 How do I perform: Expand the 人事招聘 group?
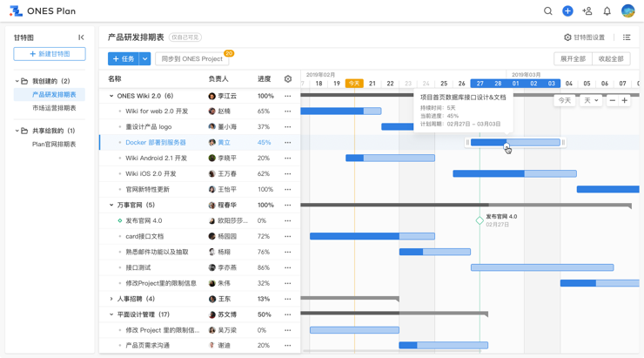[x=111, y=299]
